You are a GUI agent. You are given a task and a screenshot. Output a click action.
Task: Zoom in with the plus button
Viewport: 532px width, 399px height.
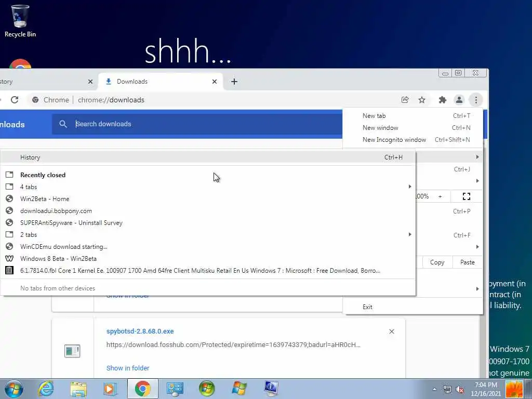pos(440,196)
